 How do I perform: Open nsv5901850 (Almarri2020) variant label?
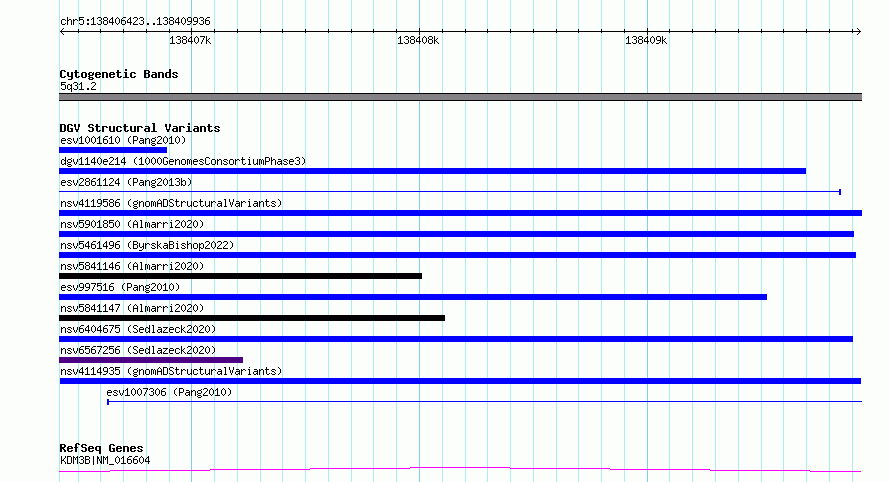pos(132,224)
